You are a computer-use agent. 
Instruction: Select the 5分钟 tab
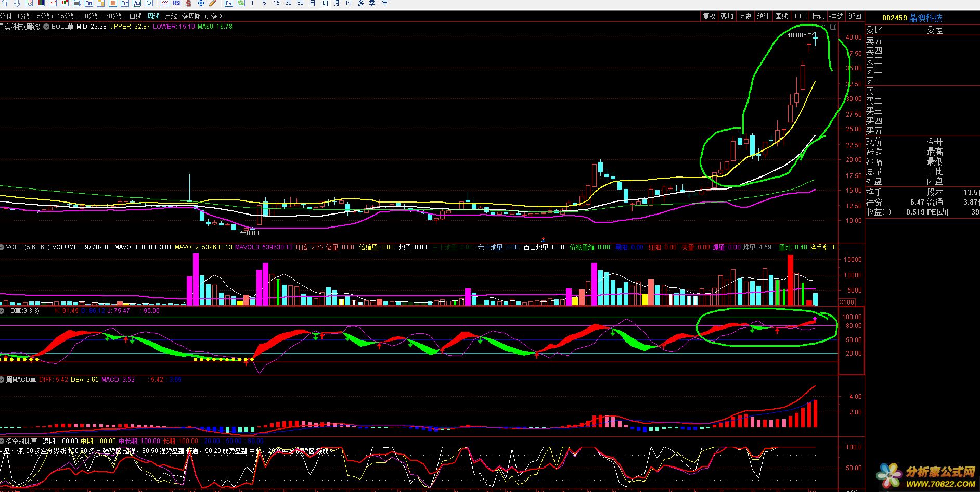(45, 17)
